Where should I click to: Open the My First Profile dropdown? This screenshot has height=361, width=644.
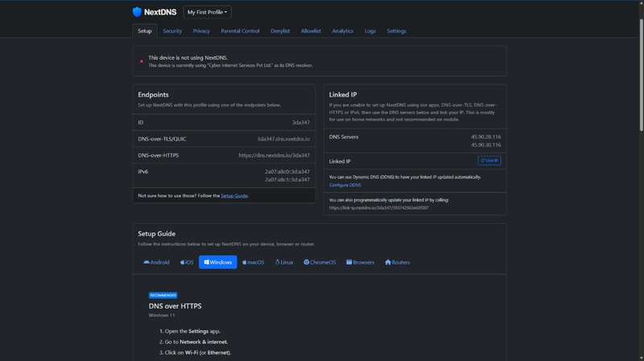pyautogui.click(x=208, y=12)
